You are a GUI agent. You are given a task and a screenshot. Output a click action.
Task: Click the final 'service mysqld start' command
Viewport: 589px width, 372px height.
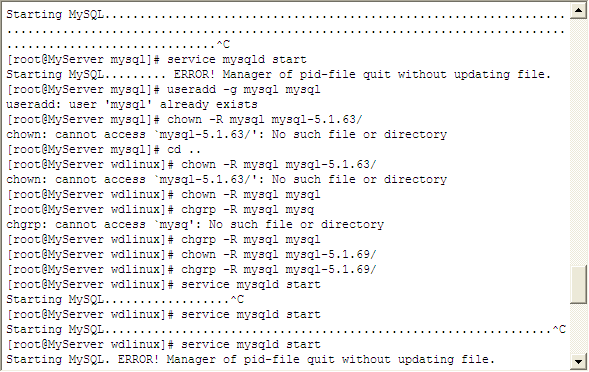(250, 345)
